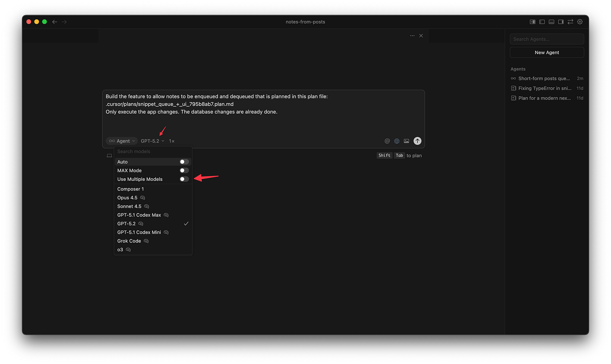Select Opus 4.5 from the model list
611x364 pixels.
[x=127, y=198]
